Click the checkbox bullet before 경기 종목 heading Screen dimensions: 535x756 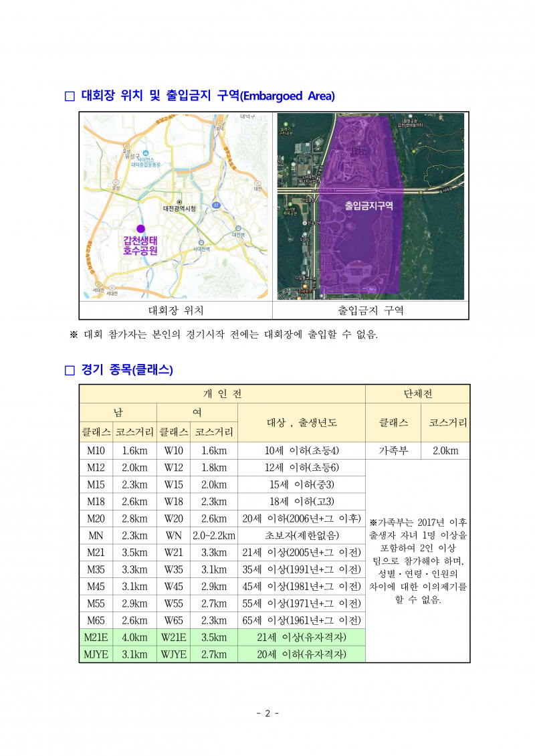(x=70, y=370)
